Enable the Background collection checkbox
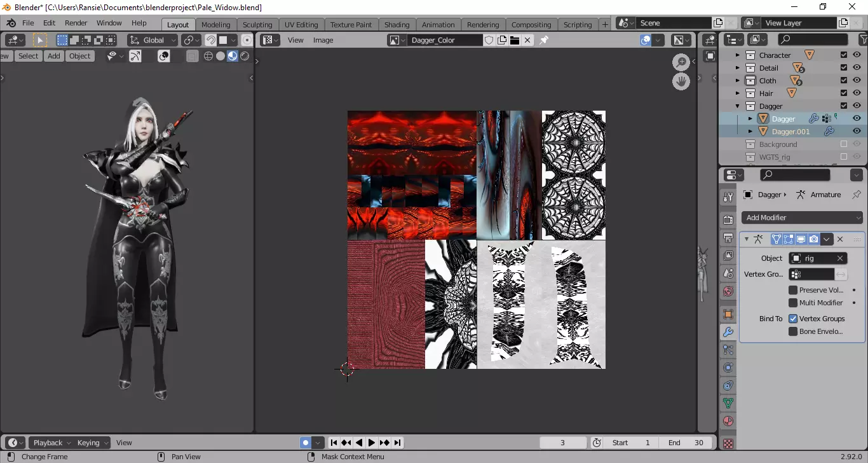This screenshot has height=463, width=868. coord(844,144)
